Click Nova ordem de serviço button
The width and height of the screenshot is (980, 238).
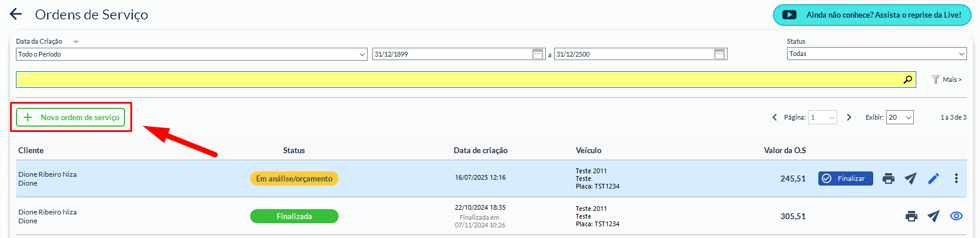(x=71, y=117)
